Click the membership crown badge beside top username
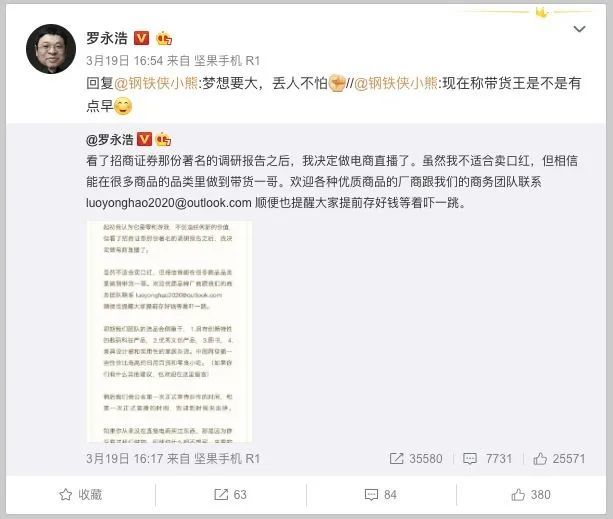613x519 pixels. (x=164, y=38)
